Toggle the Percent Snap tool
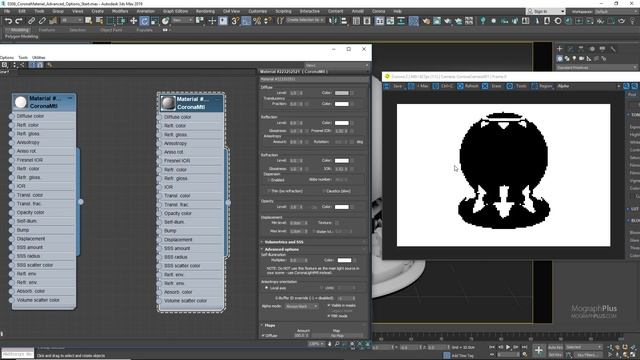 [257, 21]
